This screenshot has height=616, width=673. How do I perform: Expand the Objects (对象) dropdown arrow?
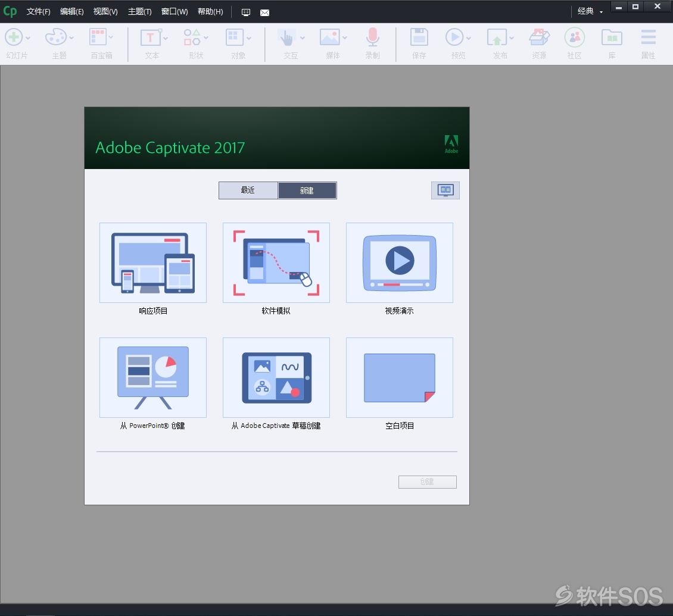point(249,38)
